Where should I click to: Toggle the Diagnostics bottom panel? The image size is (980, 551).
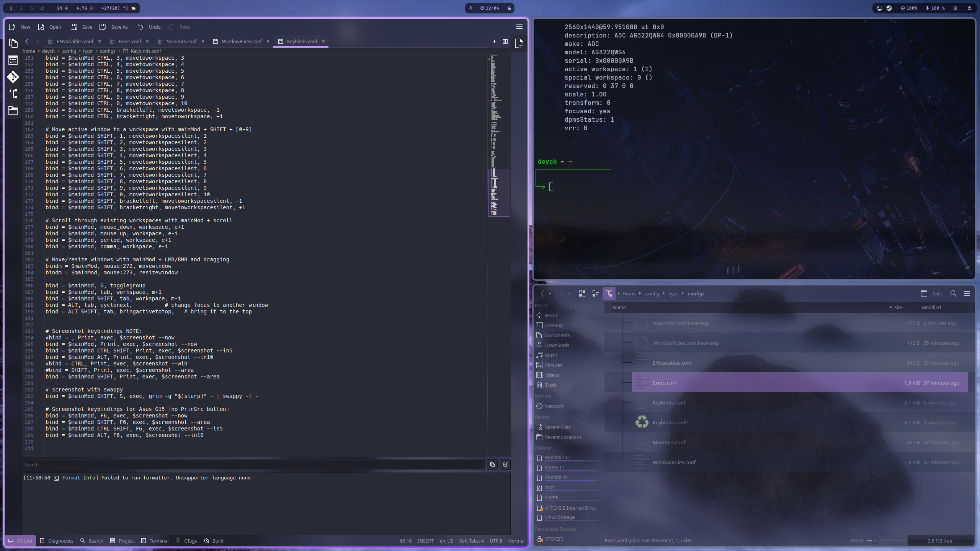(57, 541)
